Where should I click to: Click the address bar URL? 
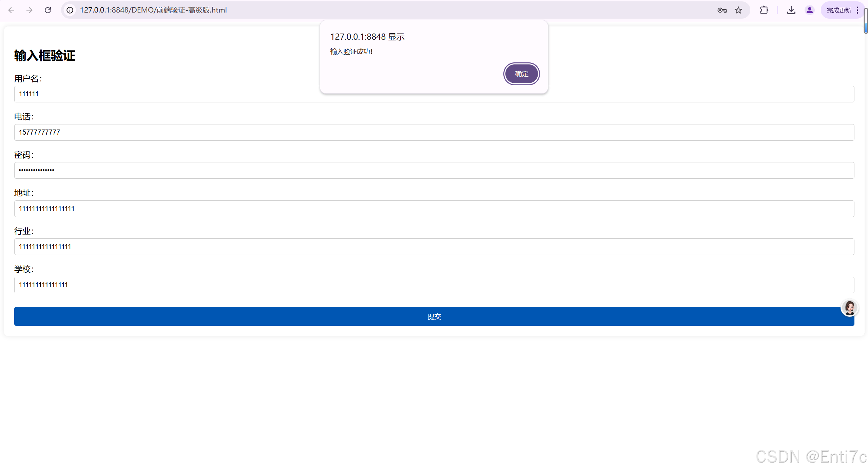click(153, 10)
